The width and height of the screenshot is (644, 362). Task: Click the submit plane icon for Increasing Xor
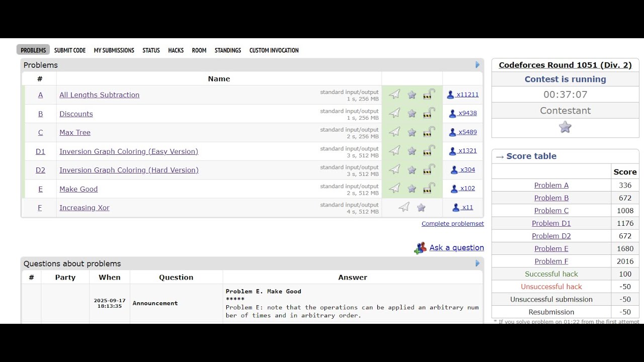coord(404,207)
